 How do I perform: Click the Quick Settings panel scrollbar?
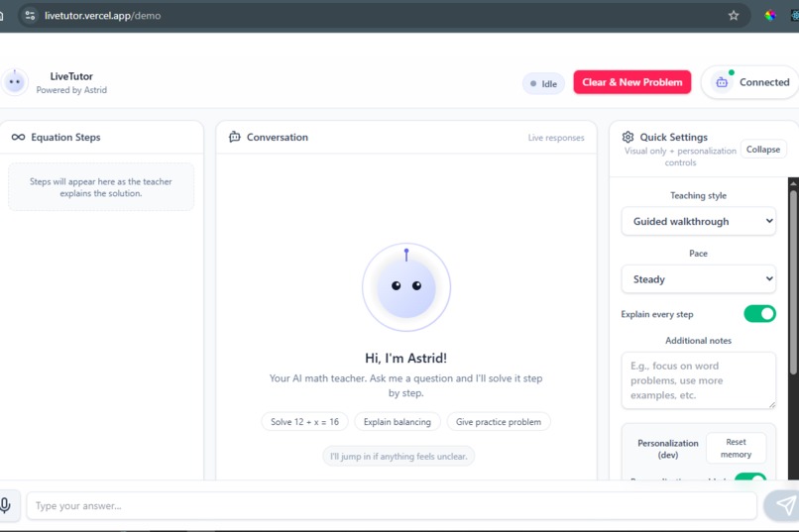pyautogui.click(x=793, y=282)
